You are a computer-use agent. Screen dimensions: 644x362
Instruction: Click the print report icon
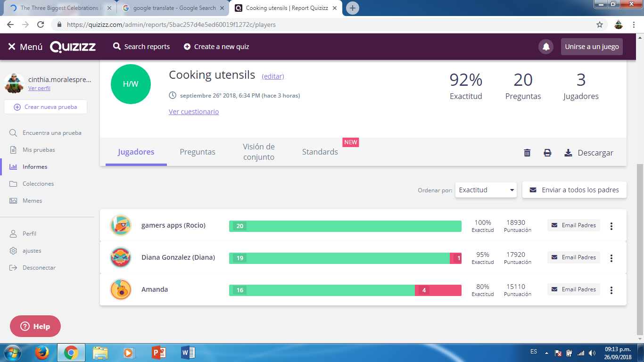click(x=547, y=153)
